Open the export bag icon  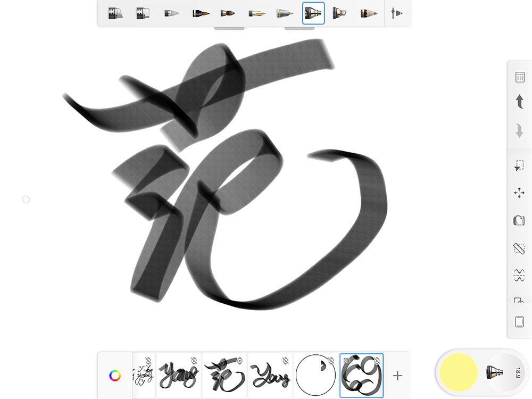coord(519,220)
